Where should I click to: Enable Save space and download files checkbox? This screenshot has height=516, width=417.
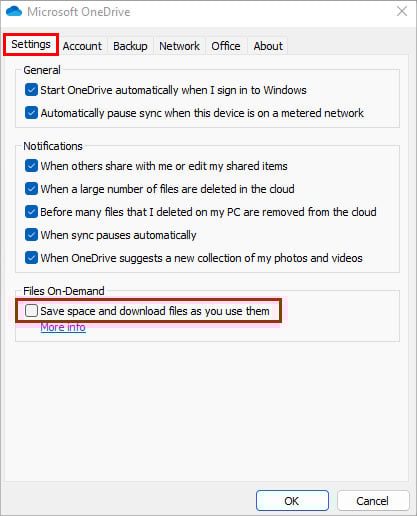(31, 311)
